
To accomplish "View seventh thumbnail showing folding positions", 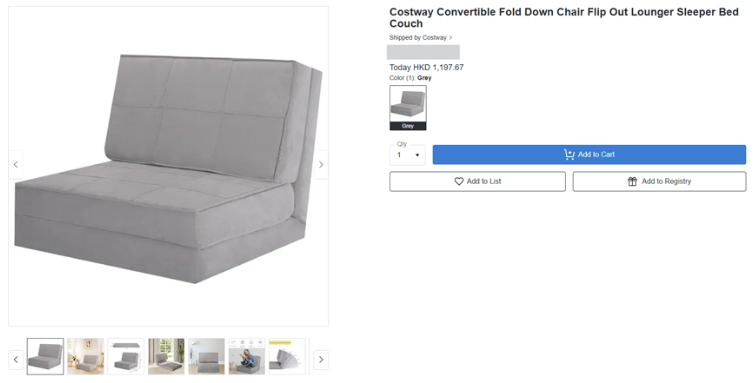I will (287, 356).
